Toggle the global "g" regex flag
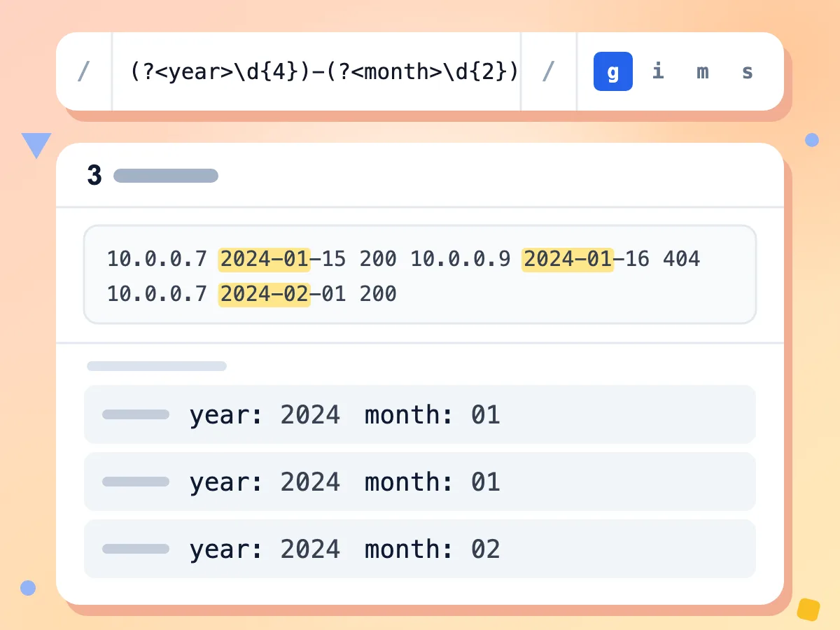 tap(613, 71)
